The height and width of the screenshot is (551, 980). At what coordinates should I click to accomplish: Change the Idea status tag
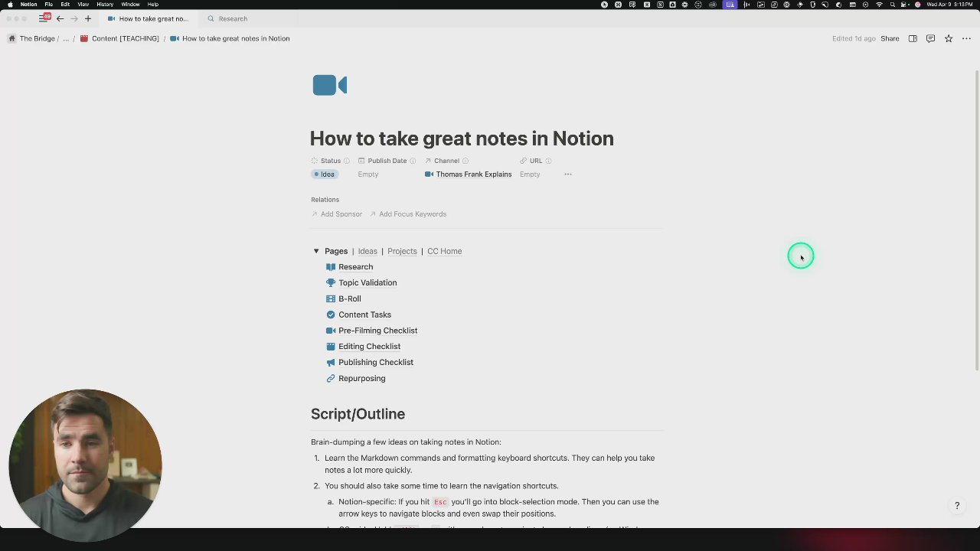[x=325, y=174]
